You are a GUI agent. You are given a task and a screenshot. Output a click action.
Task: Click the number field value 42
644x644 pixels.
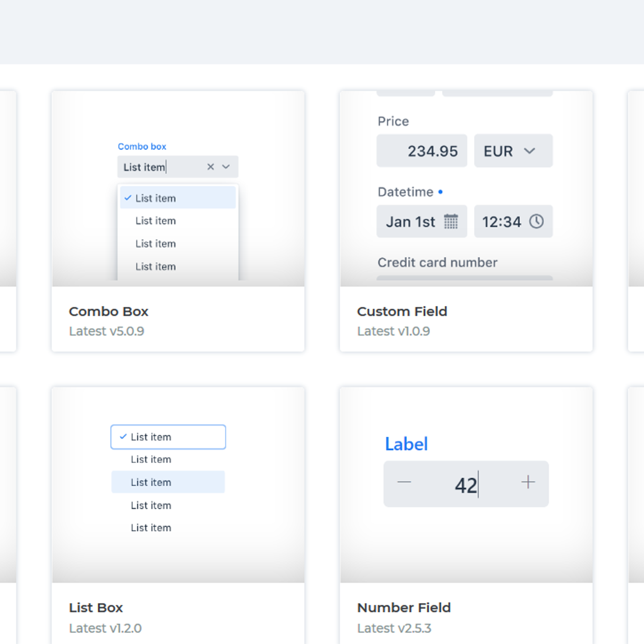coord(466,485)
